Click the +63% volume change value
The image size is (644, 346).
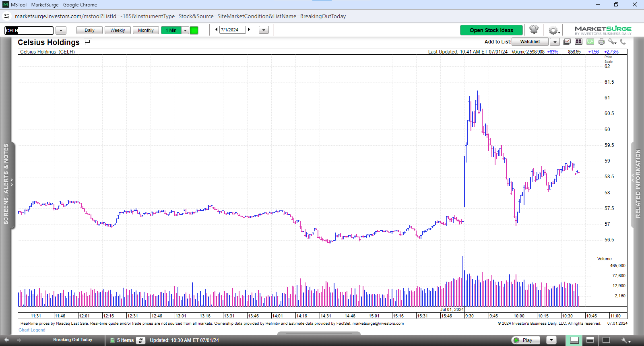point(553,52)
